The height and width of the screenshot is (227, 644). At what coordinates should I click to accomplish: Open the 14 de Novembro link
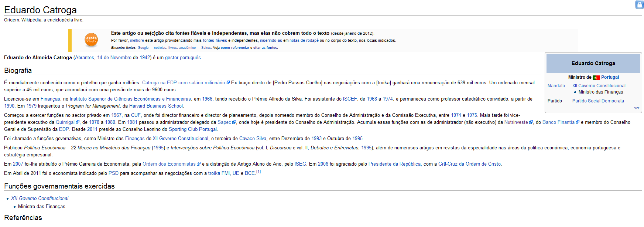pos(114,58)
